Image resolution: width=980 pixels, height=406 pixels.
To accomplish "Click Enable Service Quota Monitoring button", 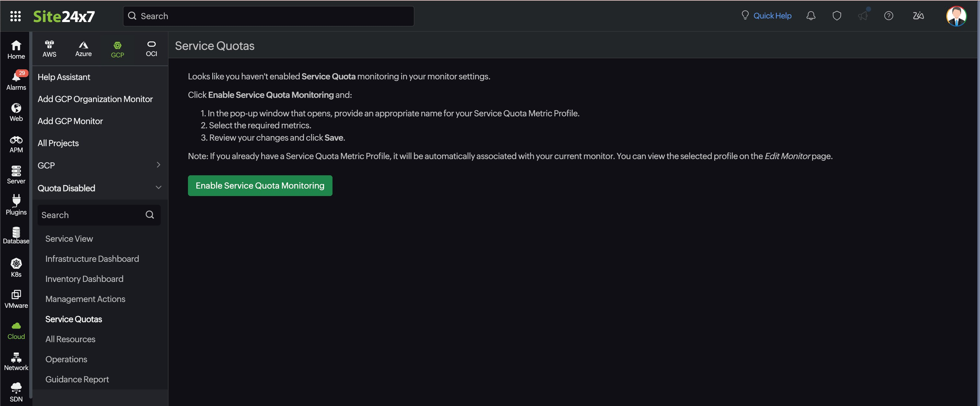I will [x=260, y=186].
